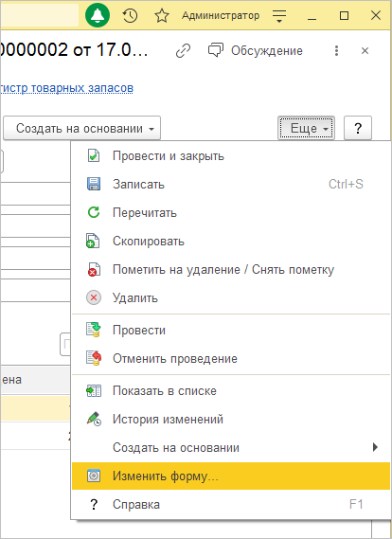Open the Обсуждение discussion panel

[x=256, y=51]
